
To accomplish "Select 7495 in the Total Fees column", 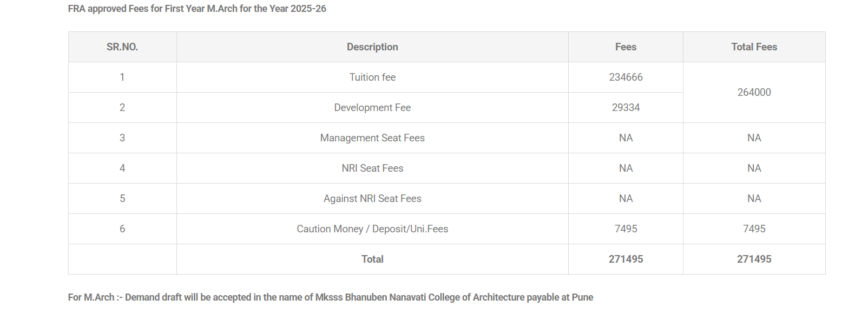I will click(754, 229).
